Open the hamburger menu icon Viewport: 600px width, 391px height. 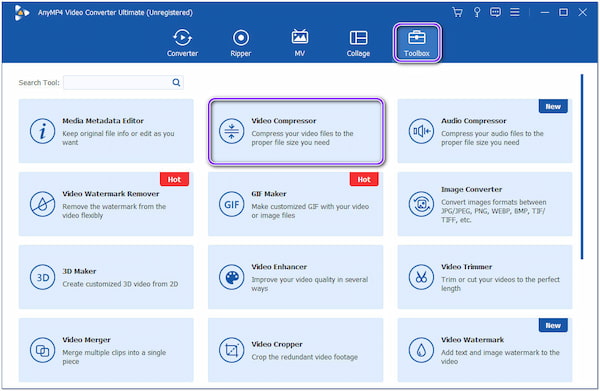tap(515, 12)
